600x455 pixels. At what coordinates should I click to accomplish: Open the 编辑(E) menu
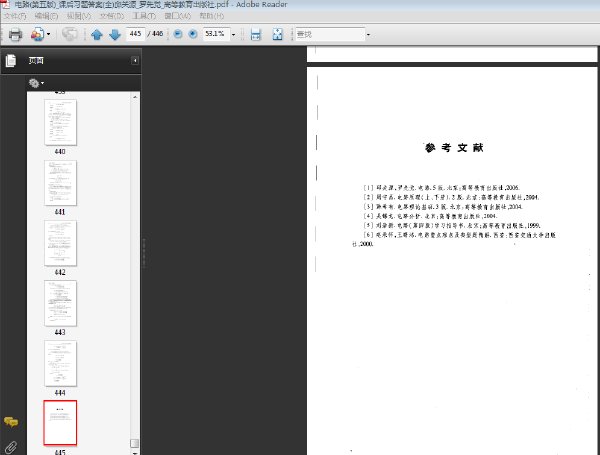tap(46, 16)
